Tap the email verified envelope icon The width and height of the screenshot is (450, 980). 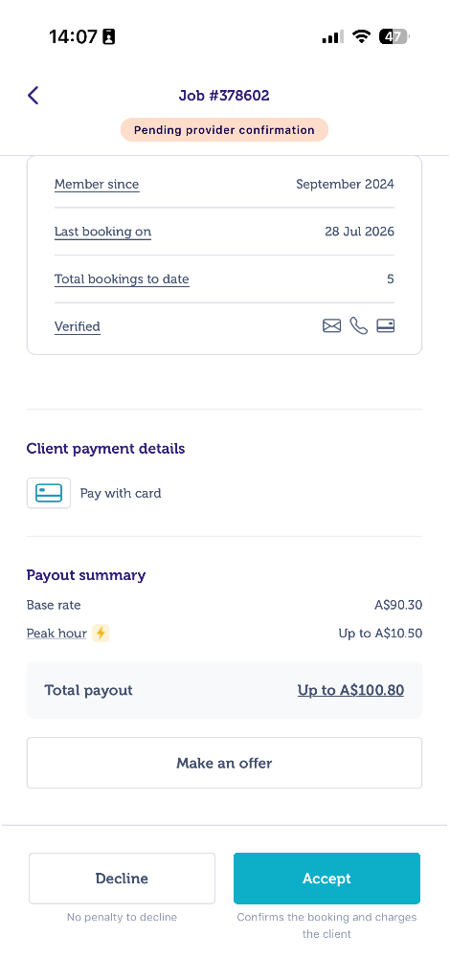332,326
